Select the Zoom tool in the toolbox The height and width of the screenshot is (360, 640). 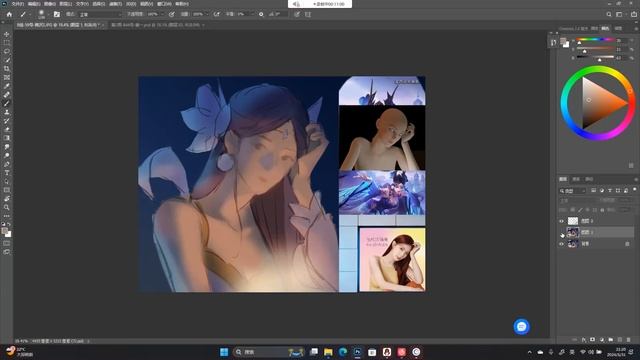pos(7,207)
